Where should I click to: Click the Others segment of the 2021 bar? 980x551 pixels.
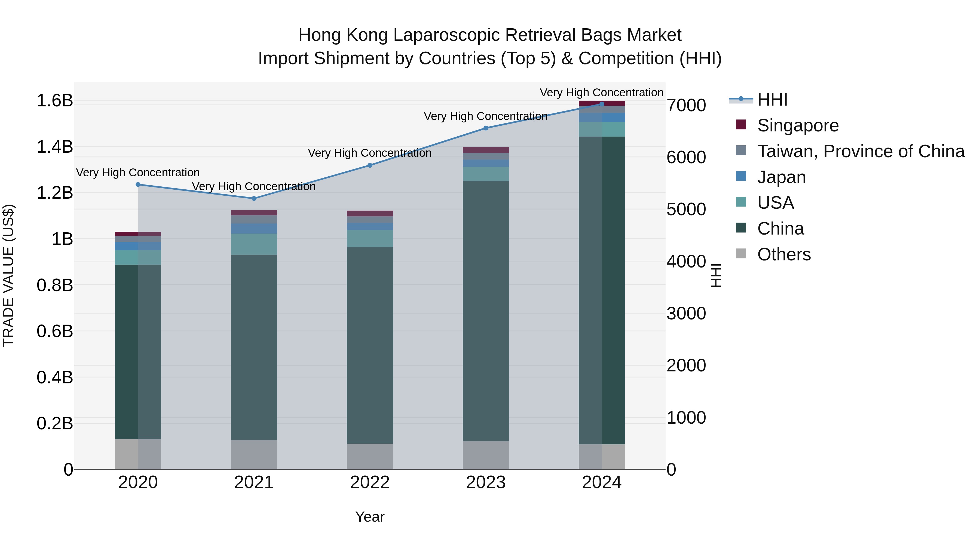coord(254,454)
